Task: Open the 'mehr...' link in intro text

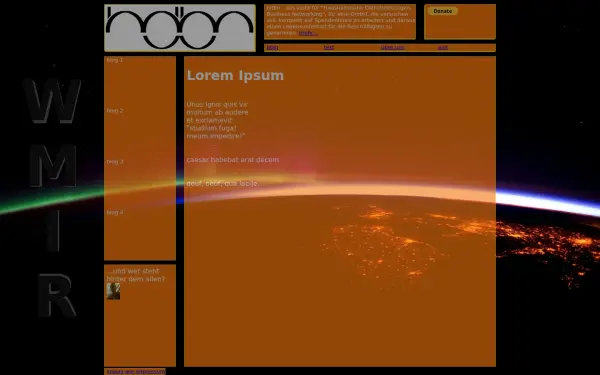Action: pos(308,33)
